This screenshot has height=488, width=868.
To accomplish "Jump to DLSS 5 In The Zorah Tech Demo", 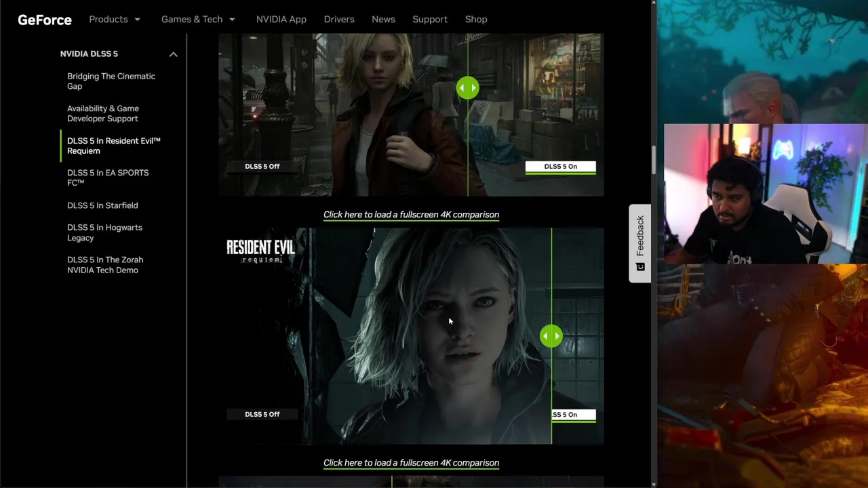I will point(105,264).
